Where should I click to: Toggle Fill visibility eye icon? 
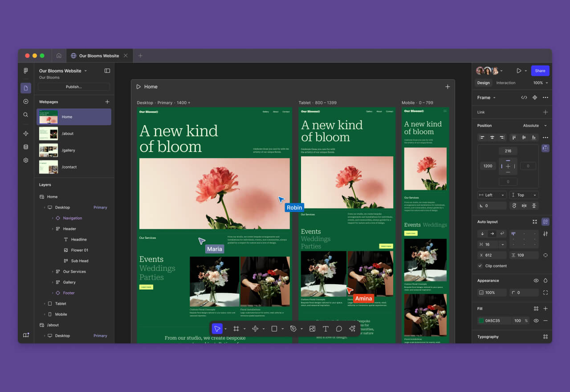pyautogui.click(x=536, y=321)
